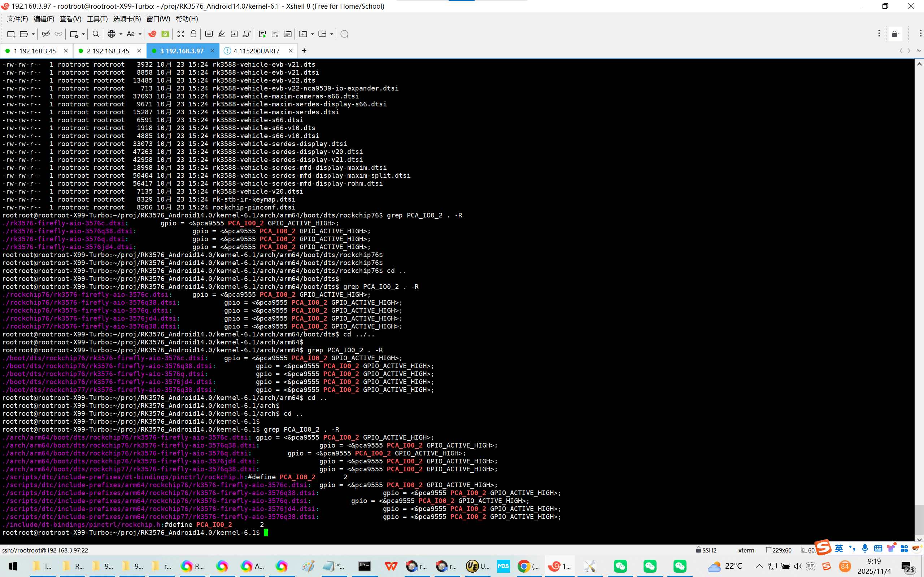Expand the Open folder dropdown arrow
The image size is (924, 577).
33,34
